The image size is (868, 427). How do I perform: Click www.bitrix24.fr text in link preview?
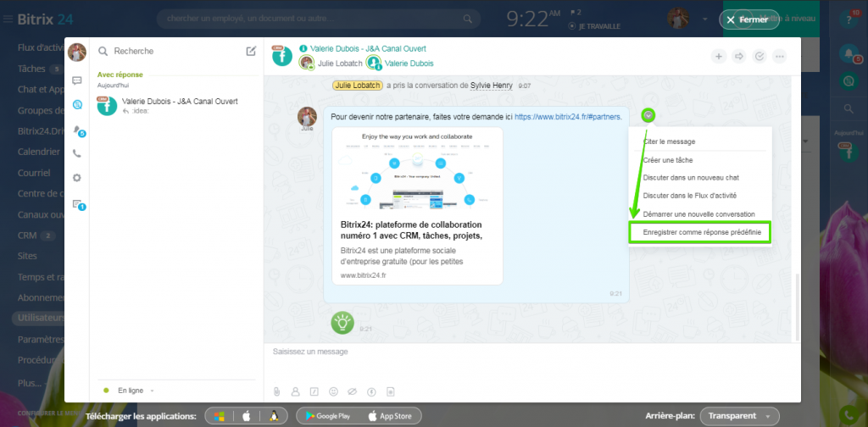coord(363,274)
